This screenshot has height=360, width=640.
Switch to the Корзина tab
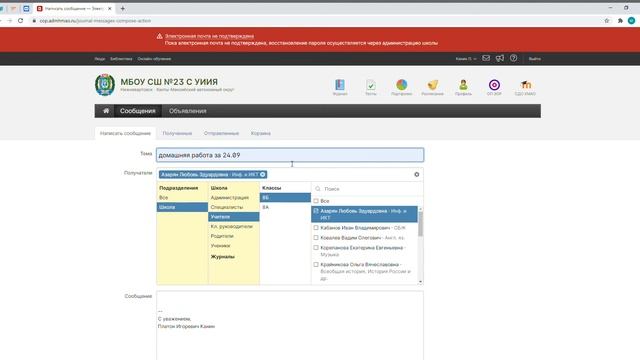tap(260, 133)
